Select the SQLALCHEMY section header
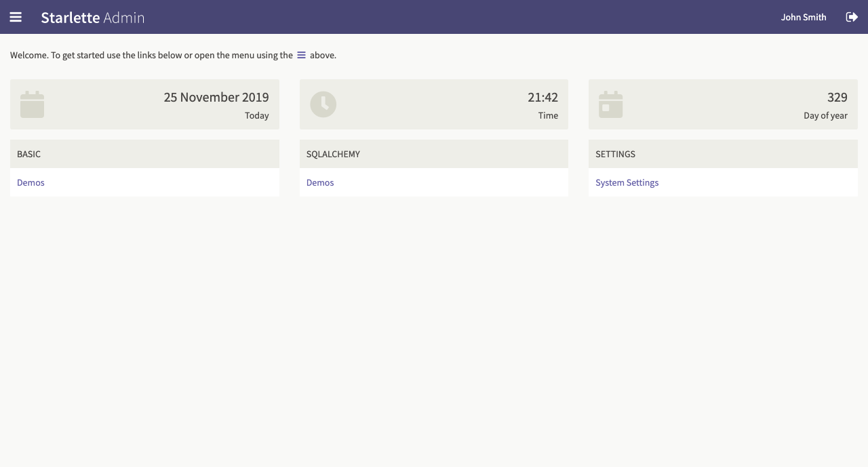This screenshot has width=868, height=467. click(x=333, y=154)
